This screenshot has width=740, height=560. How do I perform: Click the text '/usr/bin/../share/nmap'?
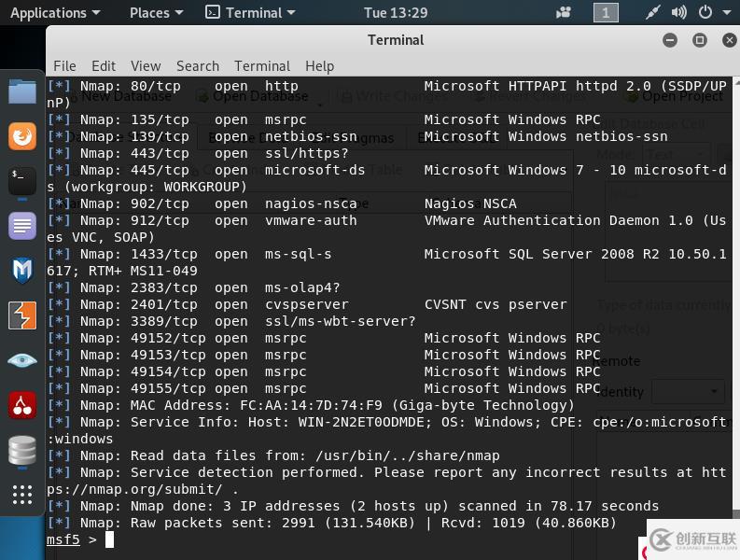408,455
